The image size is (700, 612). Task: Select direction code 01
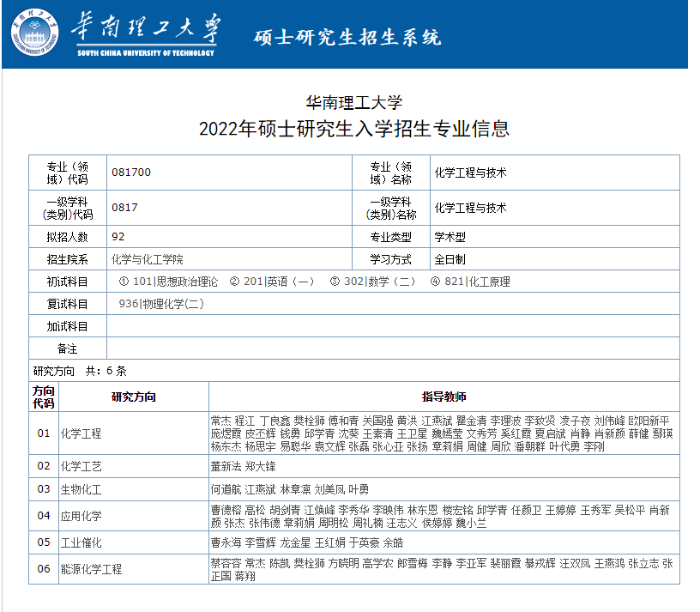(x=44, y=433)
